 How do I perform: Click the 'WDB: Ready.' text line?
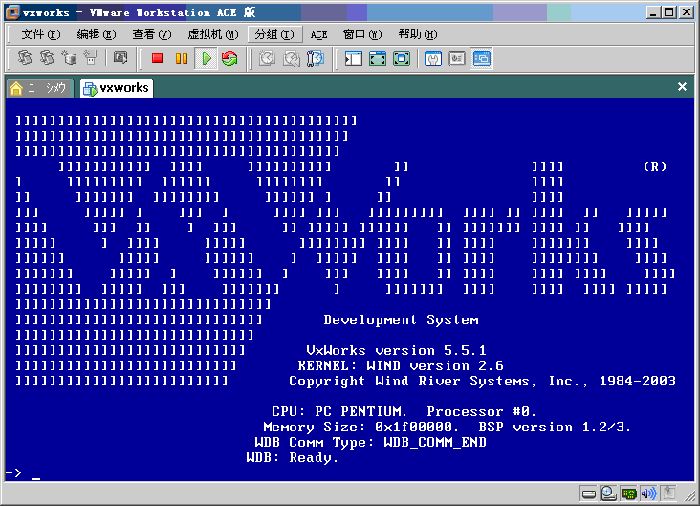tap(293, 457)
